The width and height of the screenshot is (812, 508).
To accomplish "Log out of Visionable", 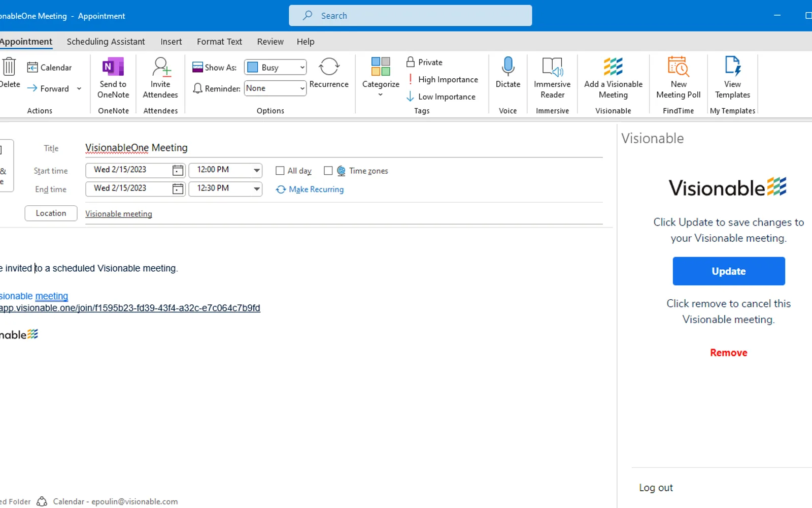I will pos(656,488).
